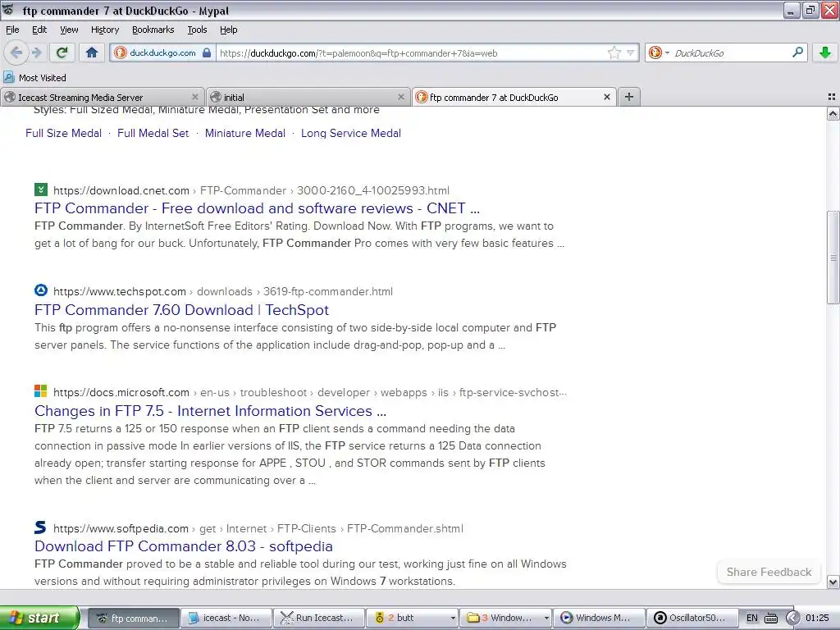This screenshot has height=630, width=840.
Task: Open the Miniature Medal link
Action: (x=244, y=133)
